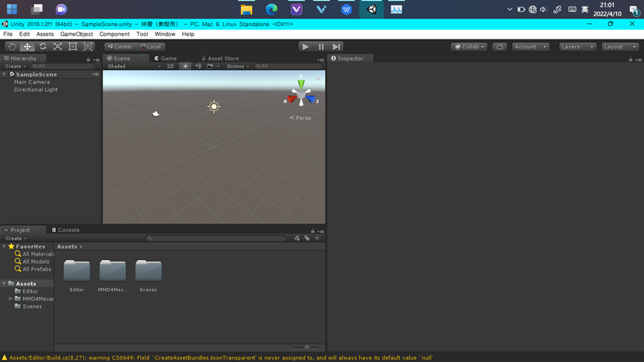Click the Collab button

(x=470, y=46)
